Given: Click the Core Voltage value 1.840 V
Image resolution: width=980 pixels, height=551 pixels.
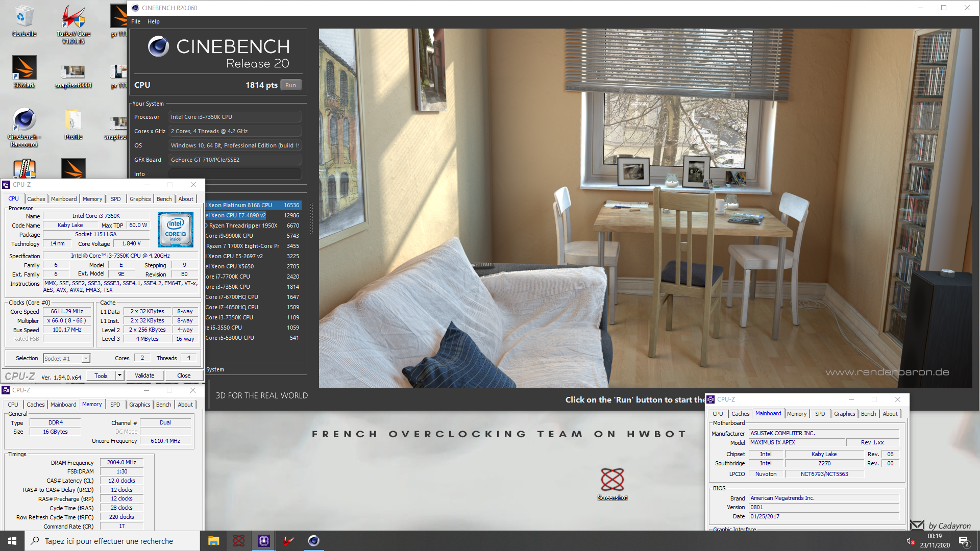Looking at the screenshot, I should point(131,243).
